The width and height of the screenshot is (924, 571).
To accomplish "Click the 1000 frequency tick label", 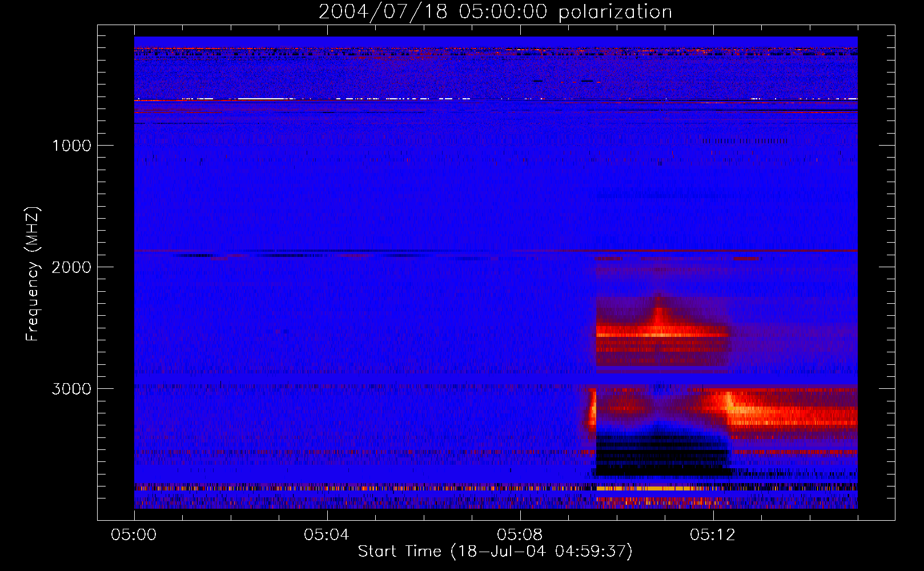I will coord(71,146).
